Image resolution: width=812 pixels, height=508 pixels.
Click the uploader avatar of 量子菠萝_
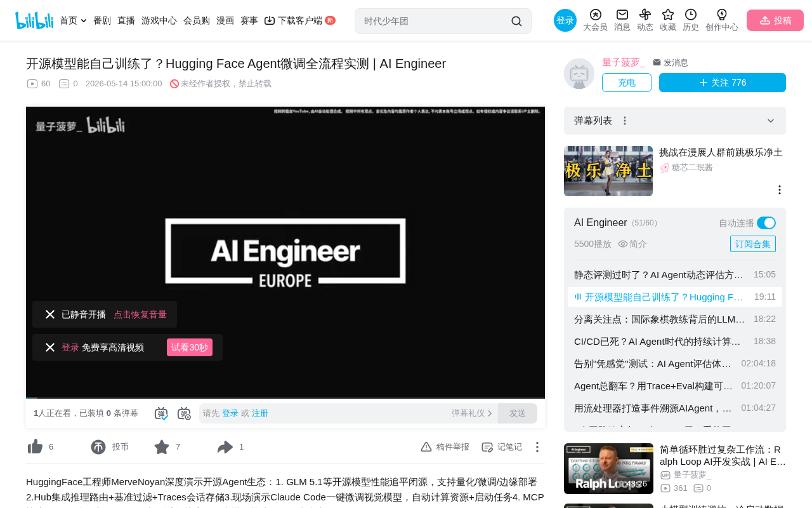click(x=579, y=74)
